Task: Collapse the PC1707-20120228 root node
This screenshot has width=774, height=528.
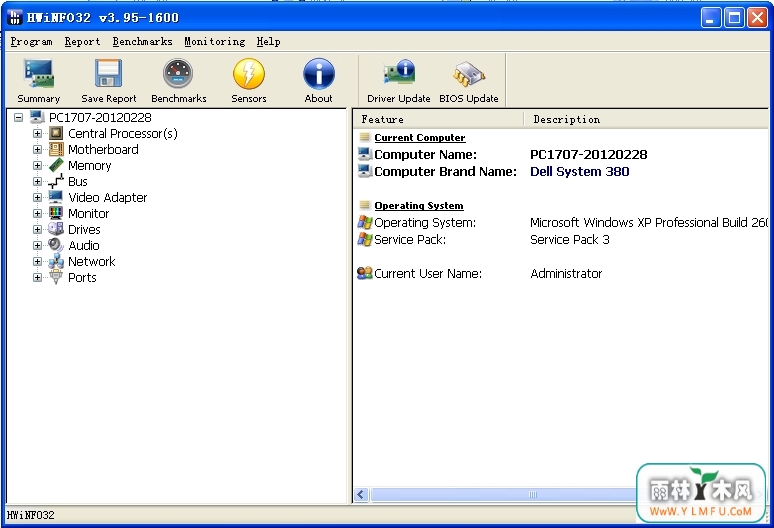Action: (x=18, y=117)
